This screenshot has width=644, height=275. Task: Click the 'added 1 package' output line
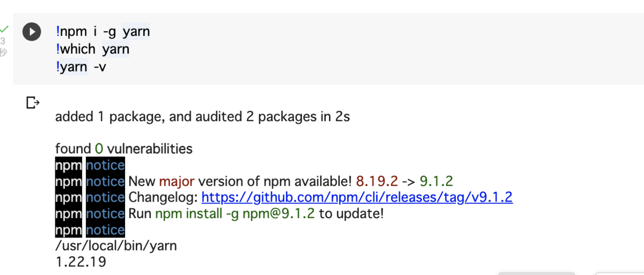point(202,116)
